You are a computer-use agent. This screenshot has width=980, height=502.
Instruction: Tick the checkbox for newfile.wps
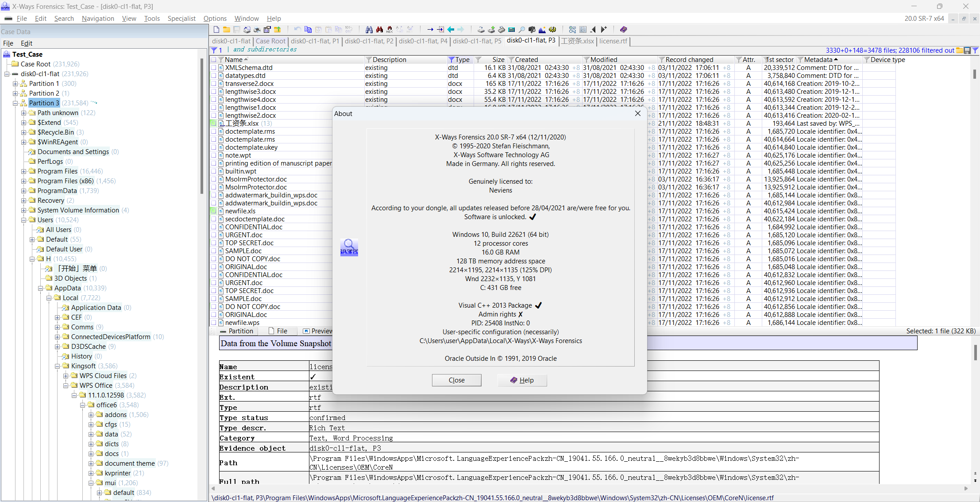(x=214, y=323)
